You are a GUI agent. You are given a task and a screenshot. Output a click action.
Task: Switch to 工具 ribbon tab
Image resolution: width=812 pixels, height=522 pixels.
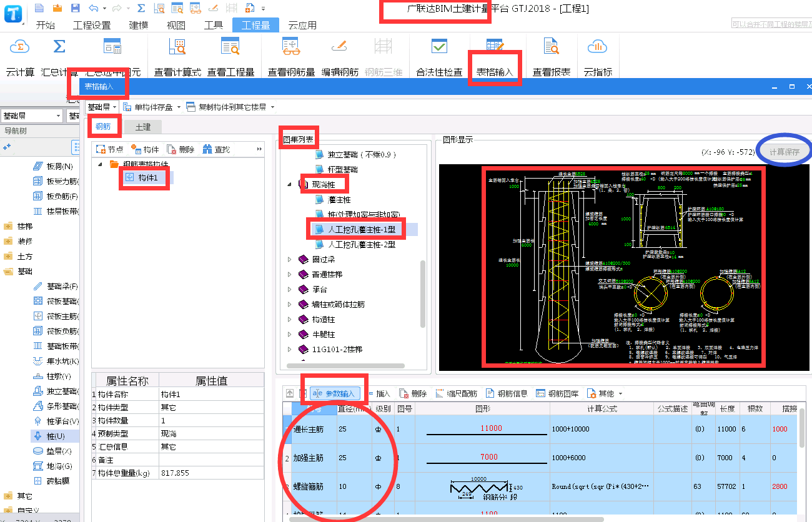pyautogui.click(x=214, y=26)
